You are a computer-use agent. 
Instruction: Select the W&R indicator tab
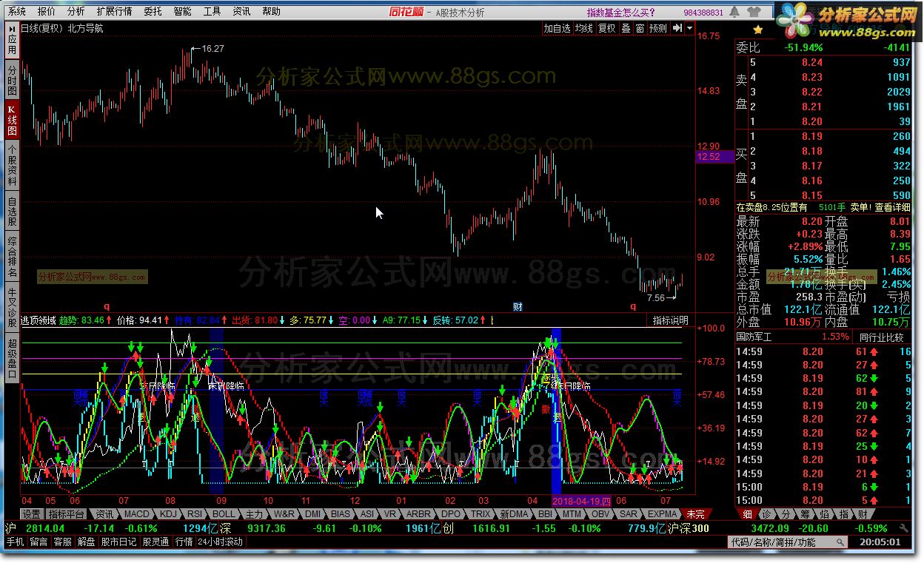284,513
